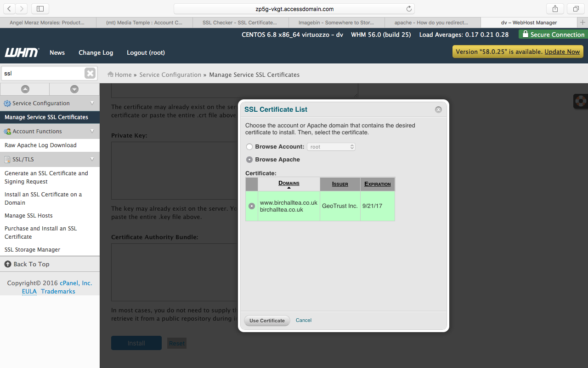The image size is (588, 368).
Task: Show the Safari sidebar
Action: 40,9
